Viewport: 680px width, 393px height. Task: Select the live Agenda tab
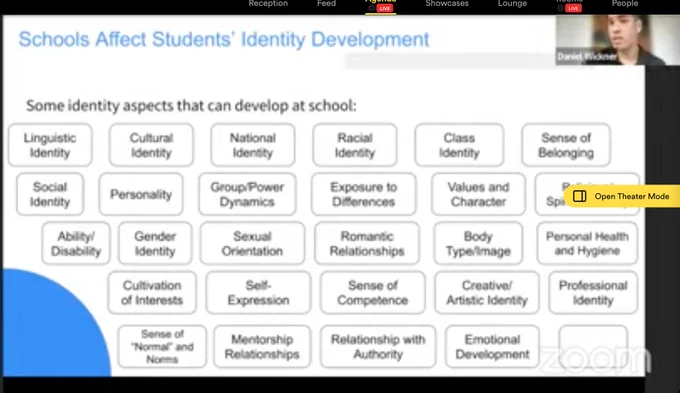click(380, 6)
